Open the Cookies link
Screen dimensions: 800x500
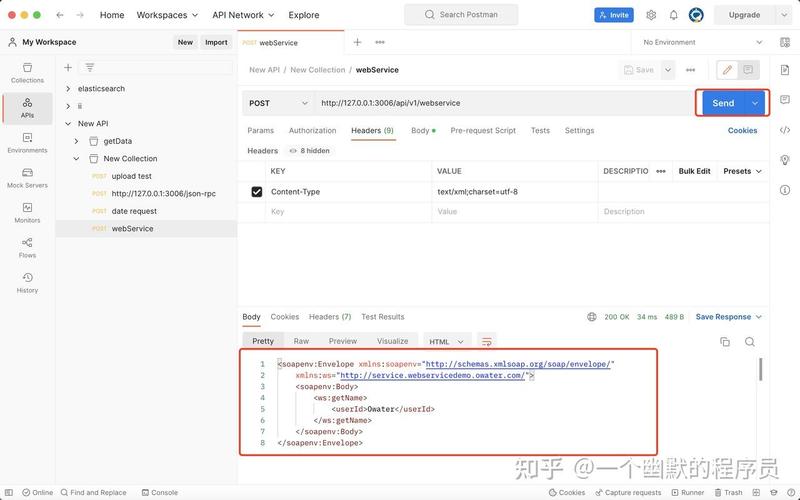742,131
